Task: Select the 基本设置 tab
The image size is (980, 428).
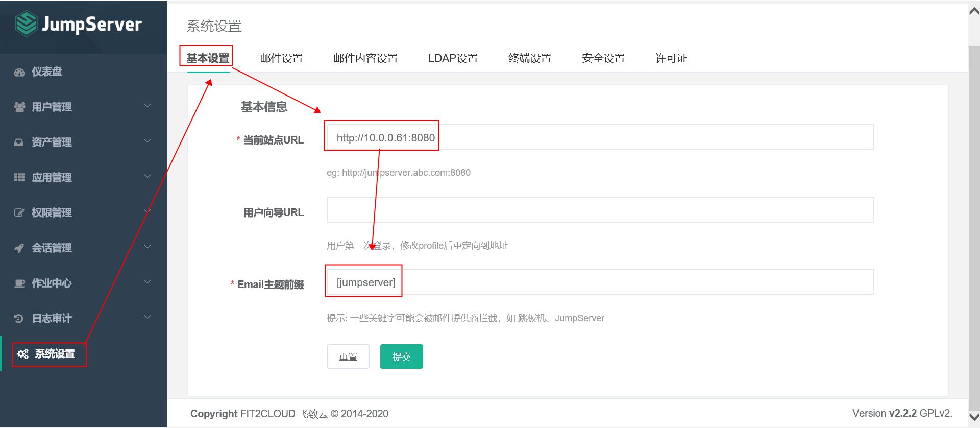Action: [x=208, y=58]
